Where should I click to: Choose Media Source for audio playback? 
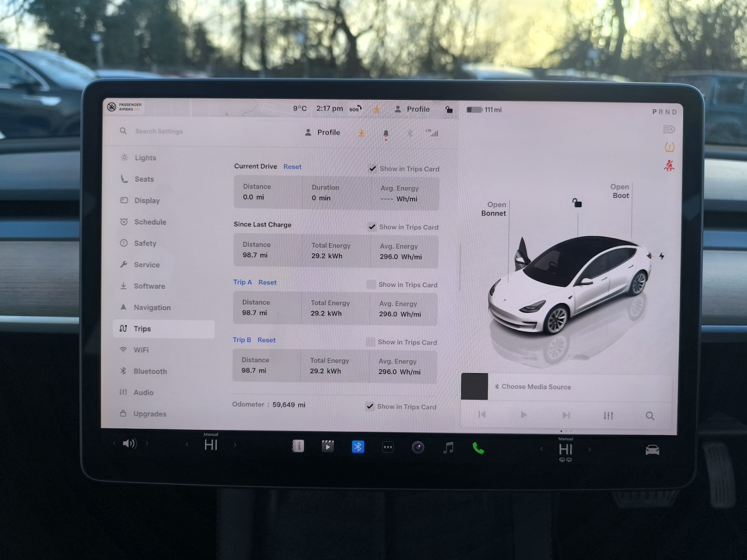tap(536, 387)
